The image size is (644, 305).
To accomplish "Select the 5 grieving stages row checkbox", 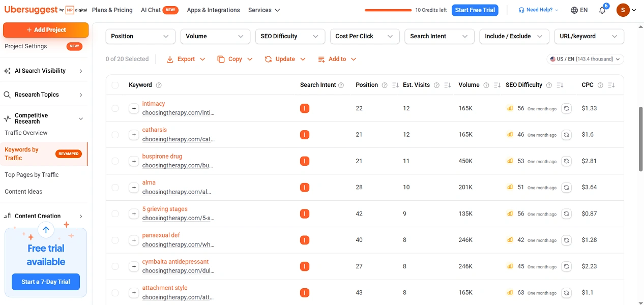I will point(115,213).
